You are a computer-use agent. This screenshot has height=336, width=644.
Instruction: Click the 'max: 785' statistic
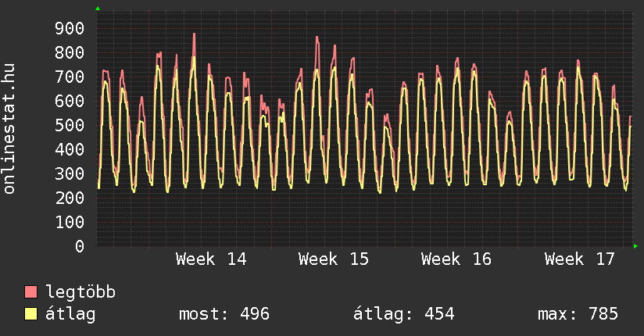tap(578, 314)
